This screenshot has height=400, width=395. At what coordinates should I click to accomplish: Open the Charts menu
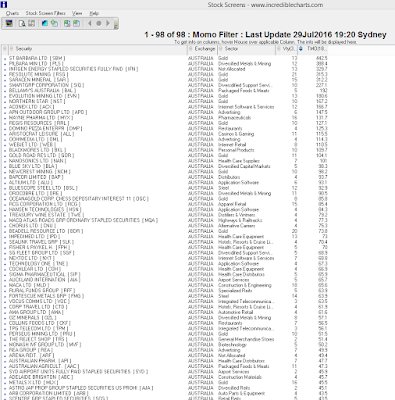[x=12, y=13]
